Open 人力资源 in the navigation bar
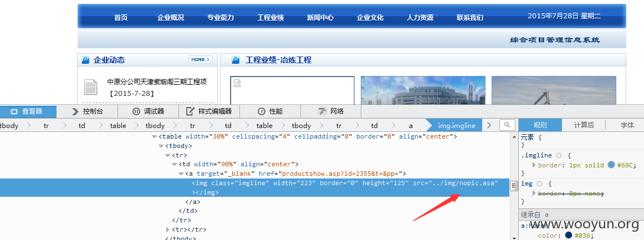This screenshot has width=644, height=240. click(420, 18)
